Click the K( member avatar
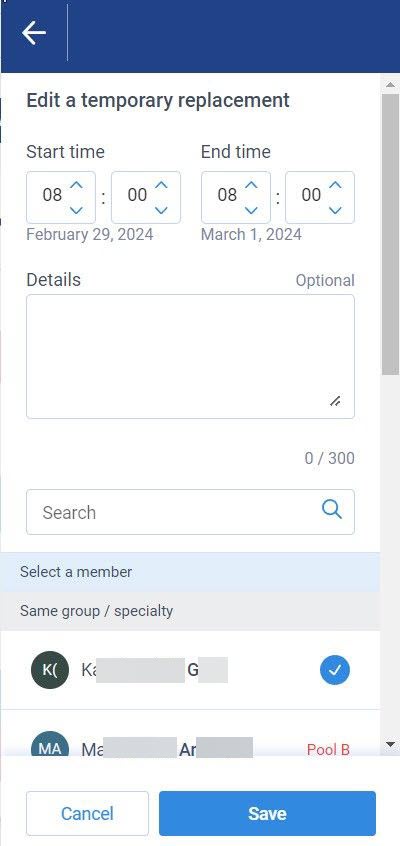This screenshot has width=400, height=846. coord(50,670)
